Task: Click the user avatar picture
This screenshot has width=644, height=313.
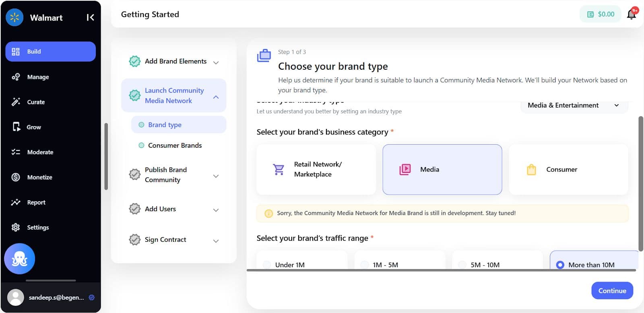Action: point(16,297)
